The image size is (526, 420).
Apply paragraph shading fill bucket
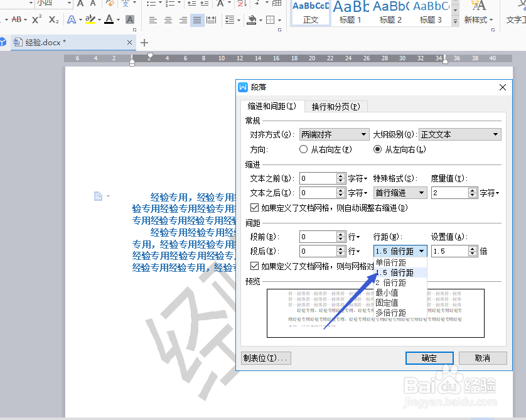[252, 20]
